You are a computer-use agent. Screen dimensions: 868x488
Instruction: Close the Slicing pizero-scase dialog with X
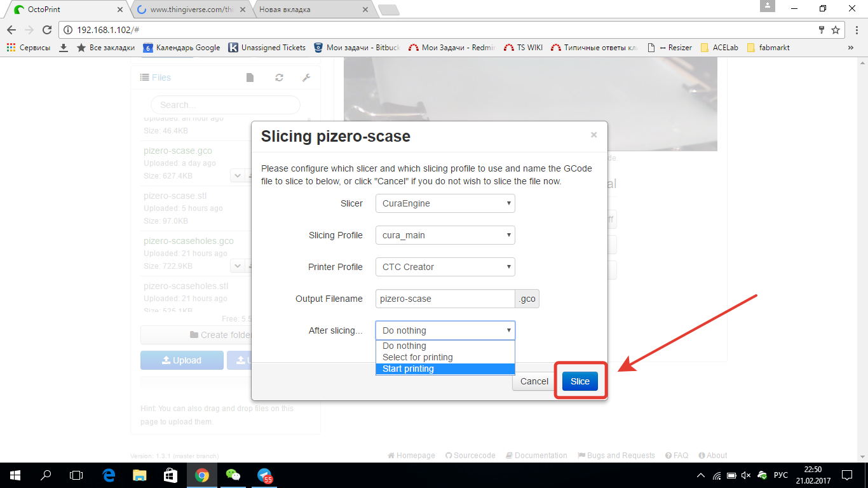(x=593, y=135)
